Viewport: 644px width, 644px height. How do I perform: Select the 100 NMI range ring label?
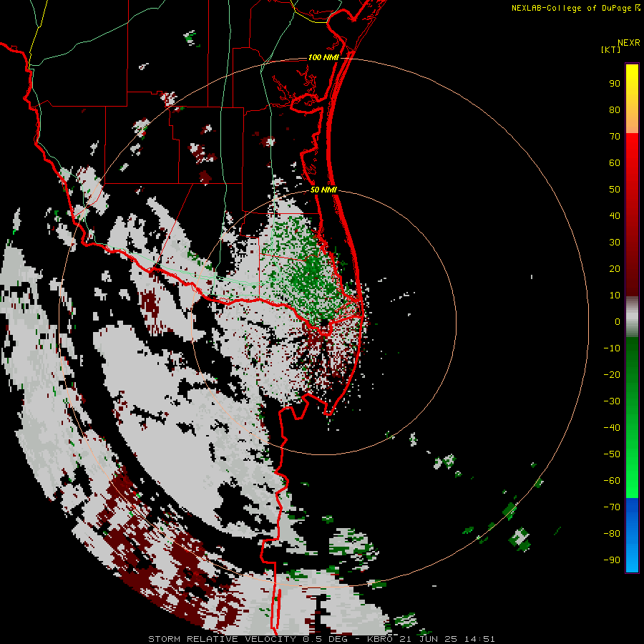323,57
